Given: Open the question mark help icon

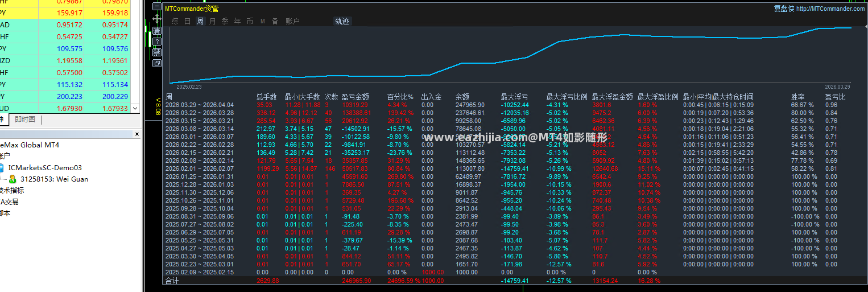Looking at the screenshot, I should point(157,42).
